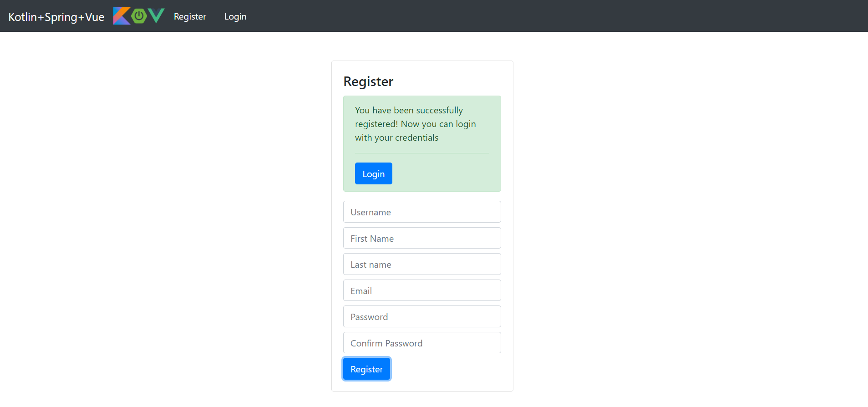Open the Register page from the navbar
Image resolution: width=868 pixels, height=407 pixels.
[x=190, y=17]
